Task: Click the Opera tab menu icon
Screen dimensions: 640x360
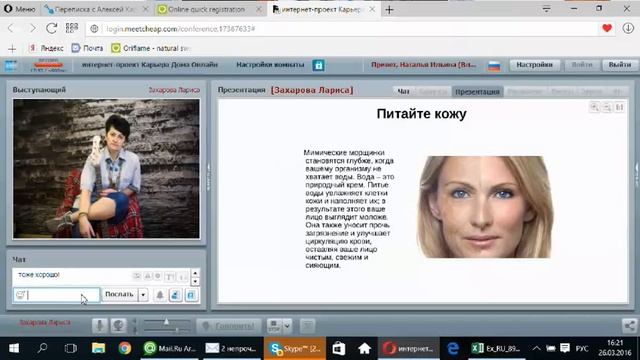Action: coord(547,9)
